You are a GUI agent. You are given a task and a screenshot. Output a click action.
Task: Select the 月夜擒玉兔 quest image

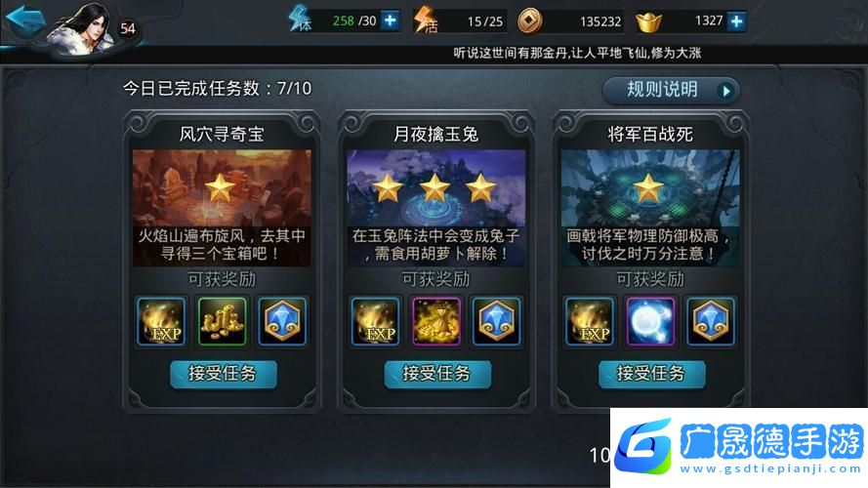coord(436,208)
